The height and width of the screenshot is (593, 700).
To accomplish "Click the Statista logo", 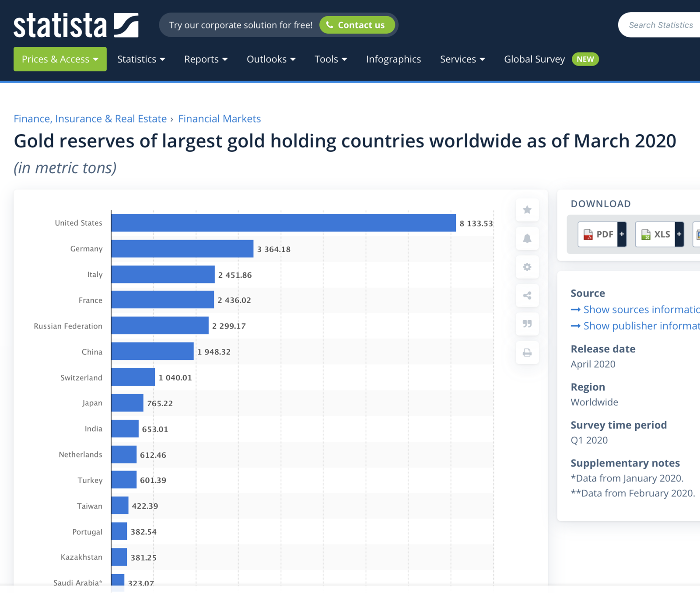I will [76, 25].
